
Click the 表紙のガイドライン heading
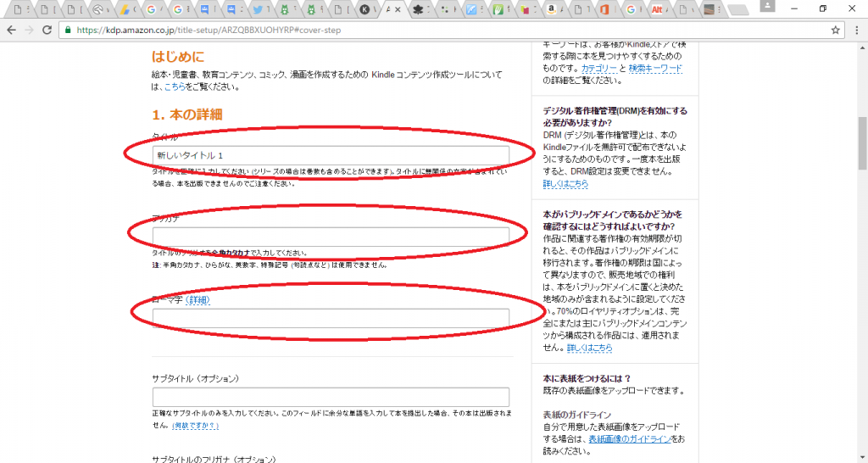point(576,415)
